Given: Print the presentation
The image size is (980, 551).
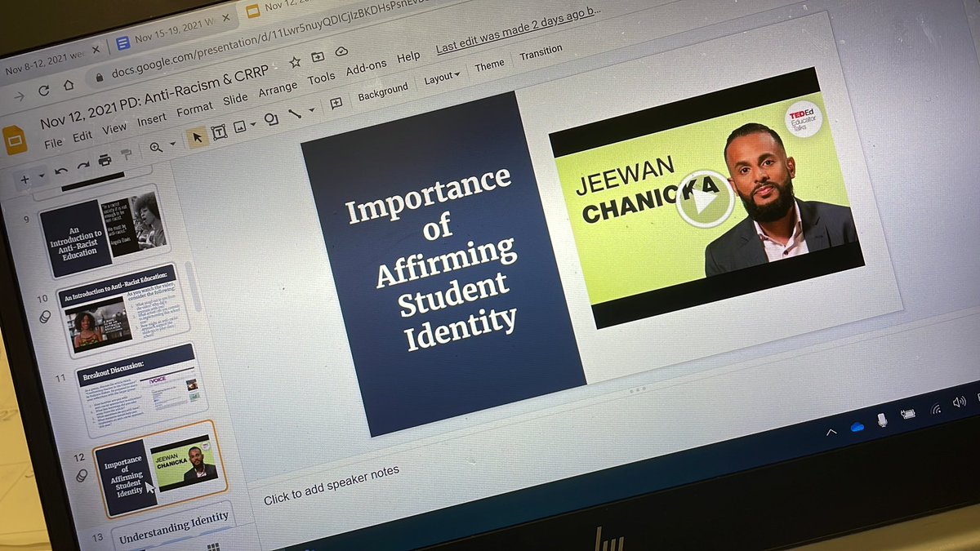Looking at the screenshot, I should [105, 160].
